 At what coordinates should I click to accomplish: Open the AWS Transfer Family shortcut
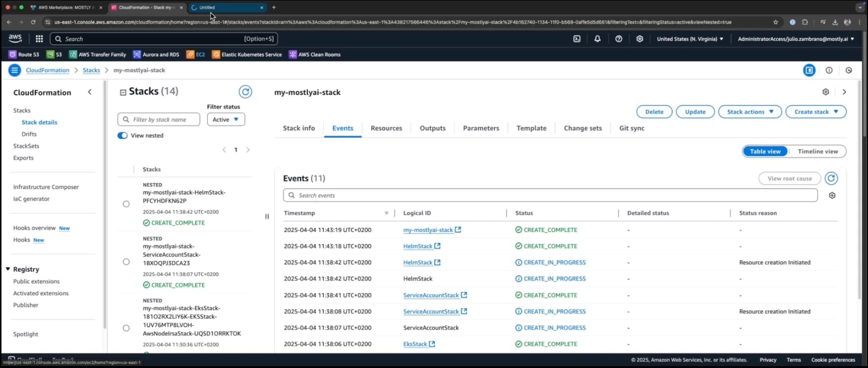[x=98, y=55]
